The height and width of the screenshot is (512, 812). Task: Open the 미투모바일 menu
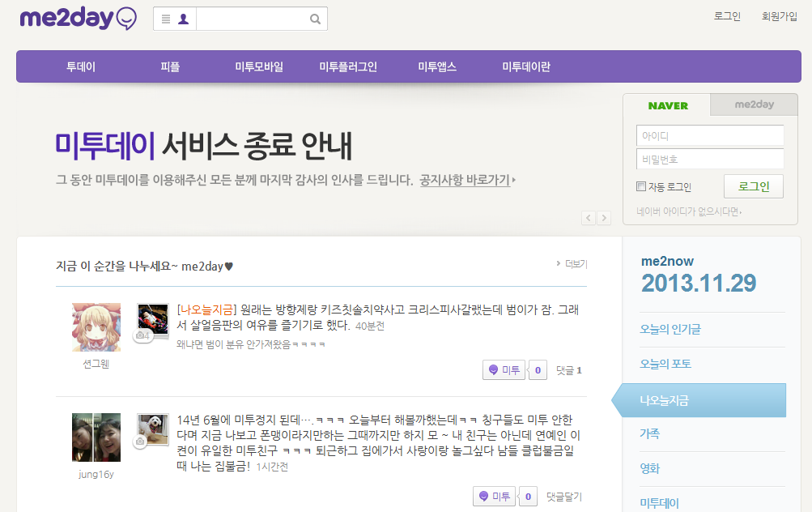(259, 67)
